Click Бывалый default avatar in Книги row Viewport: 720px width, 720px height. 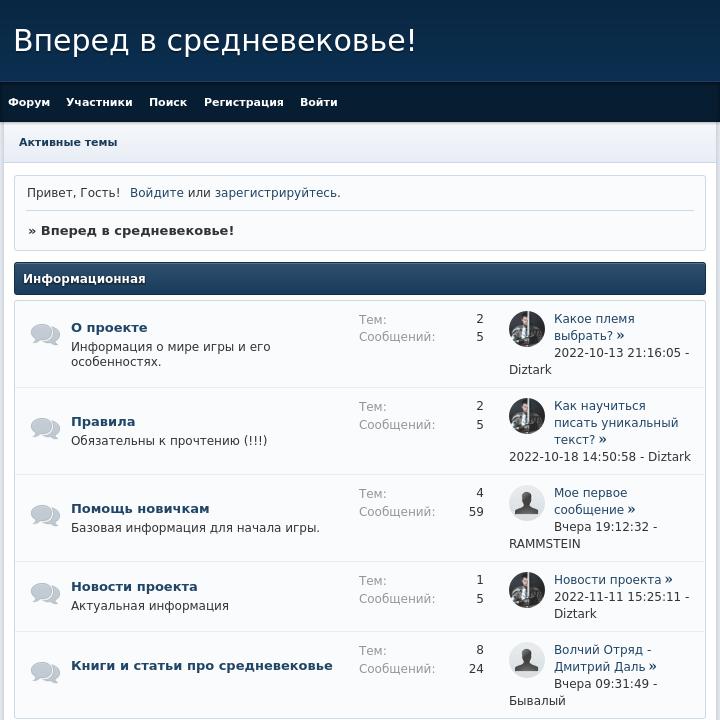[x=527, y=660]
